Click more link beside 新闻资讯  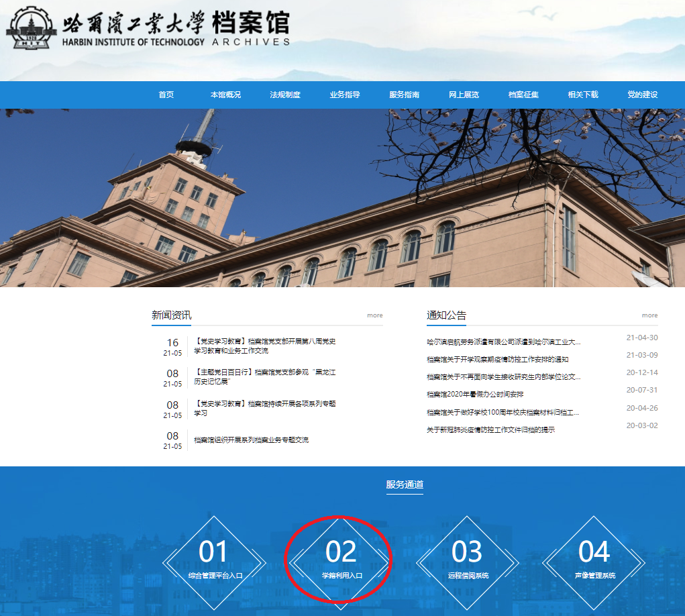click(x=375, y=315)
